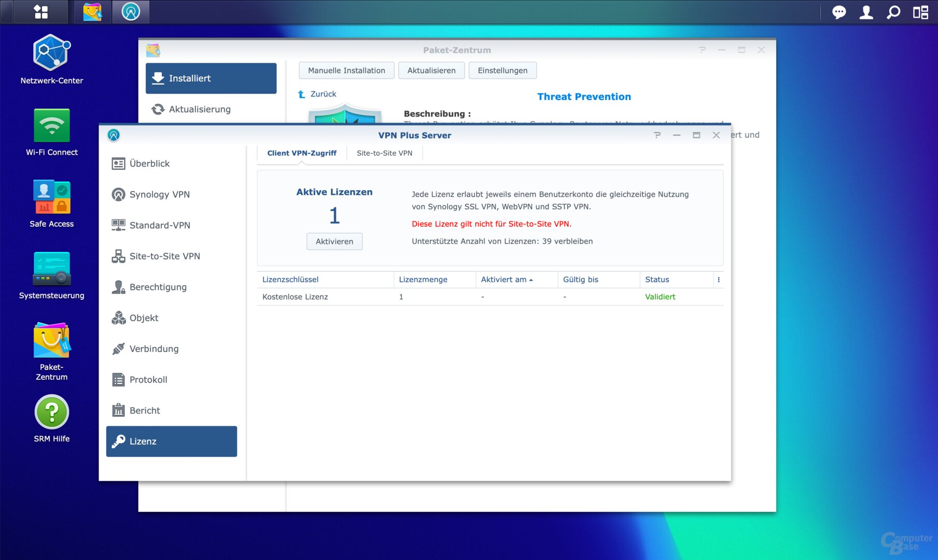
Task: Open Überblick in VPN Plus sidebar
Action: [x=172, y=163]
